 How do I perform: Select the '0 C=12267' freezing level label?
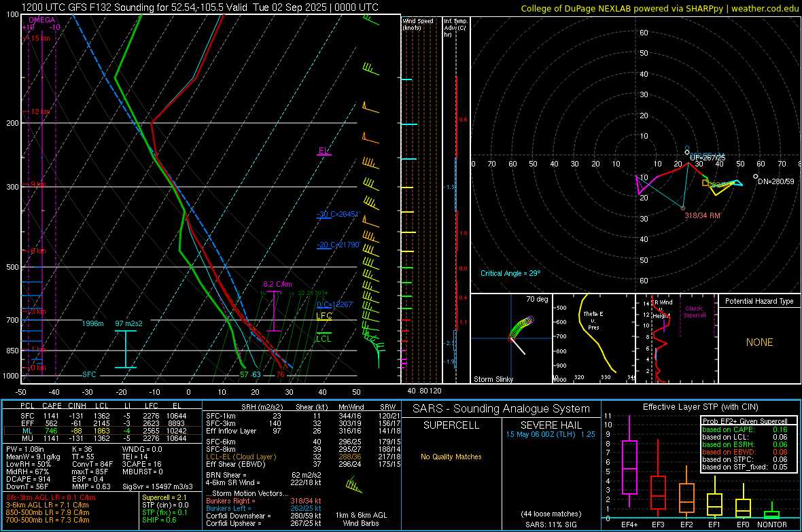point(335,304)
